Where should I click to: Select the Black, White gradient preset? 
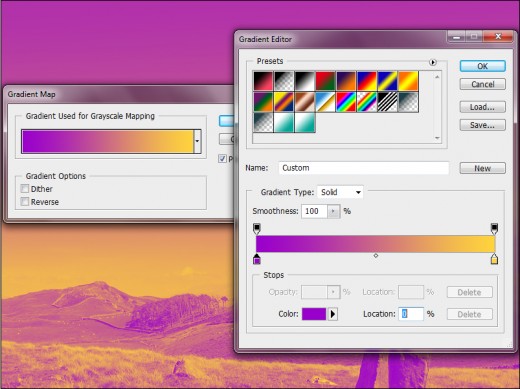click(x=305, y=81)
